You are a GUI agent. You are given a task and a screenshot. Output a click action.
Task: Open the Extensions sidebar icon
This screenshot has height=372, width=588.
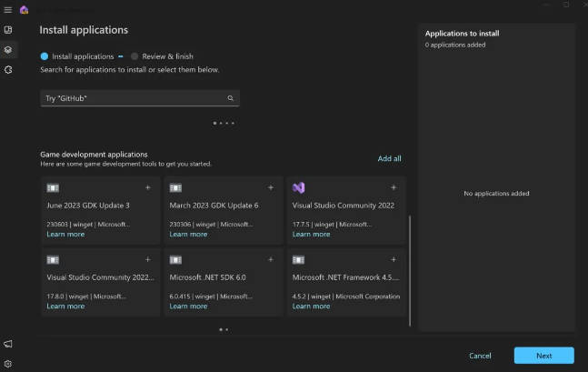pyautogui.click(x=8, y=70)
